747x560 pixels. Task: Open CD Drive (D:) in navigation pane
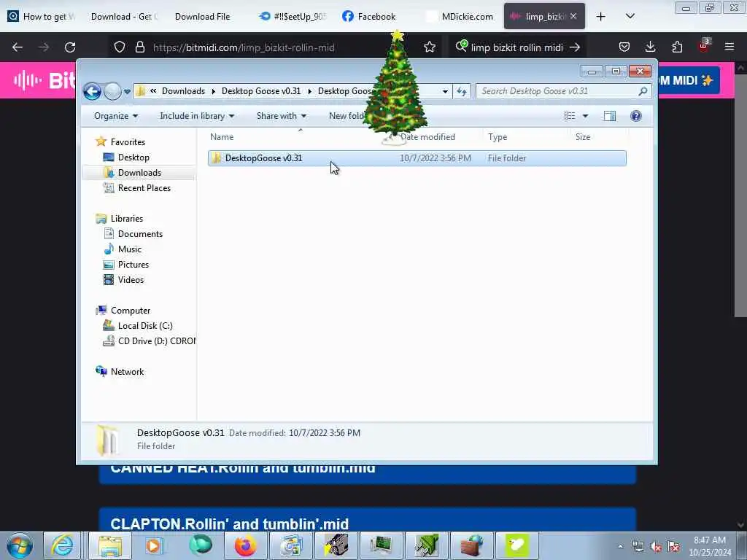(156, 341)
